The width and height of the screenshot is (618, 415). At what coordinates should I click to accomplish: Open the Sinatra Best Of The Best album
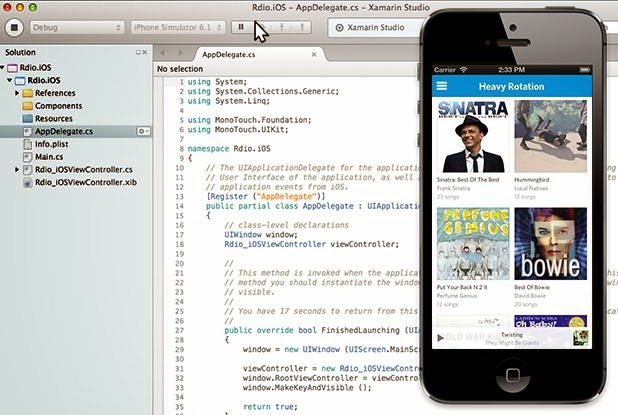pyautogui.click(x=473, y=136)
